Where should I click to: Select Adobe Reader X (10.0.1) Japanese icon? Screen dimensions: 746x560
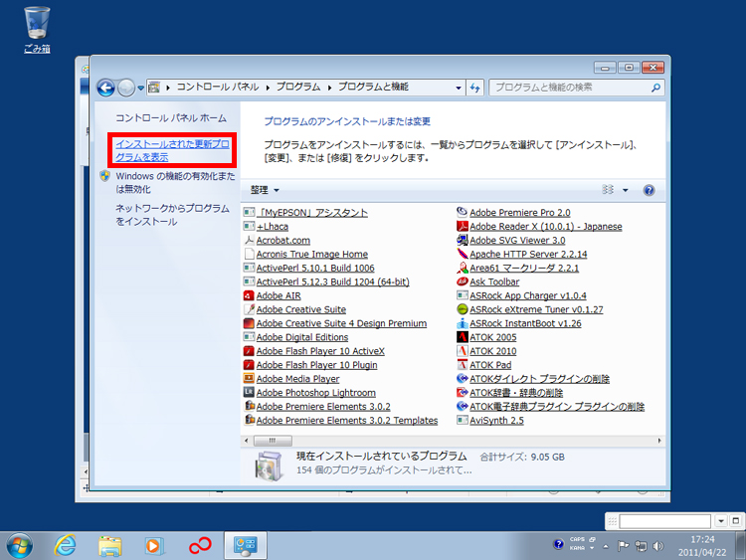pyautogui.click(x=462, y=226)
